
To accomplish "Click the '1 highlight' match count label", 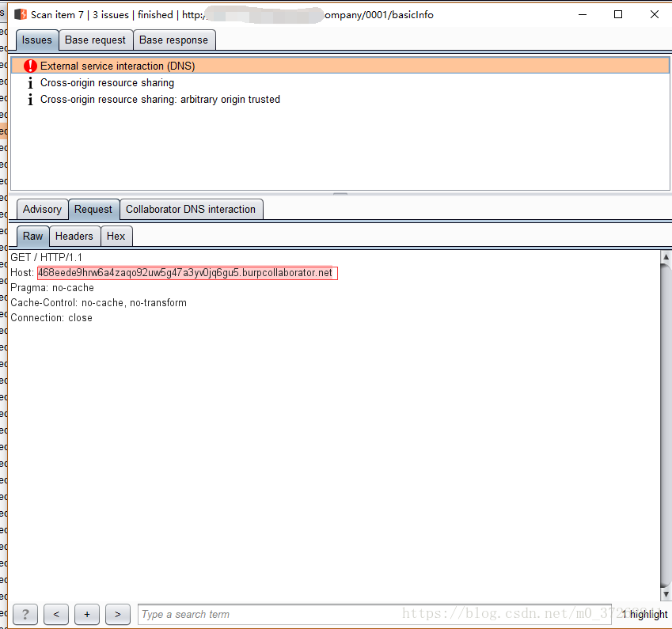I will 645,615.
